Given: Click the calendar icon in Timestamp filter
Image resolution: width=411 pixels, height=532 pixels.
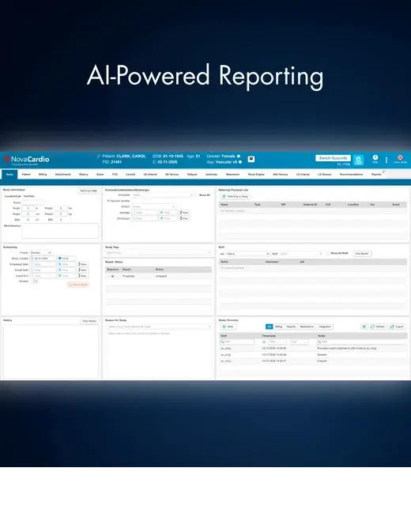Looking at the screenshot, I should 264,342.
